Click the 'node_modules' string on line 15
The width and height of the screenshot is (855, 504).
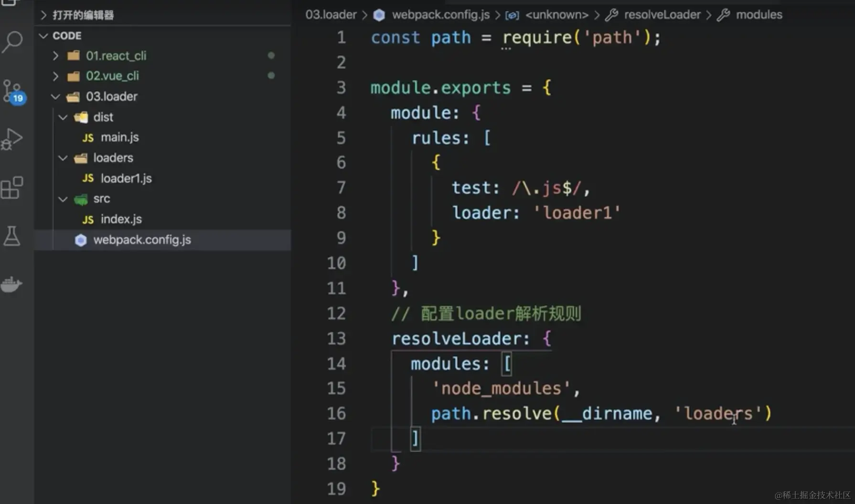point(501,388)
